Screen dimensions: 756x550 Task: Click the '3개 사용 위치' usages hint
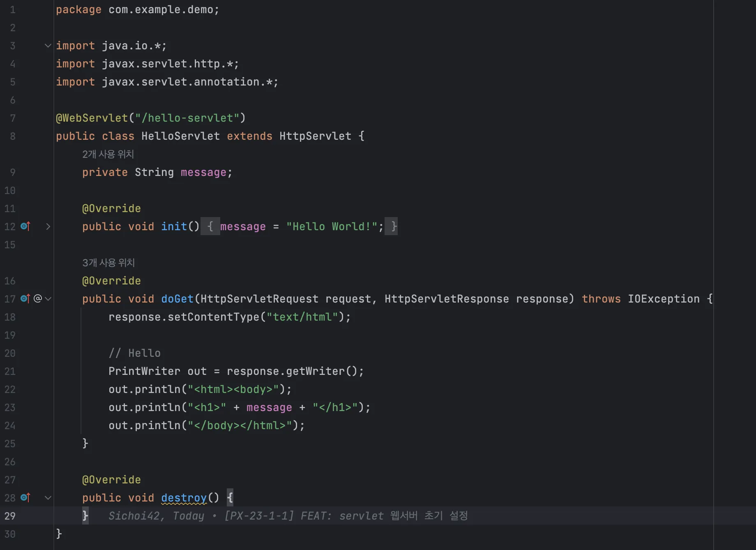[x=108, y=263]
